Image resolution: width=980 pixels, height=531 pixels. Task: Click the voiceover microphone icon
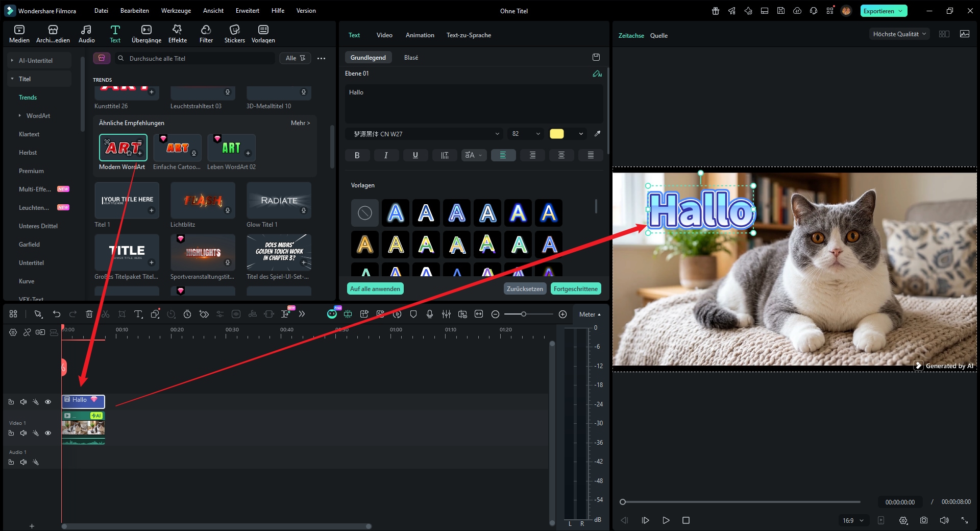pos(430,314)
